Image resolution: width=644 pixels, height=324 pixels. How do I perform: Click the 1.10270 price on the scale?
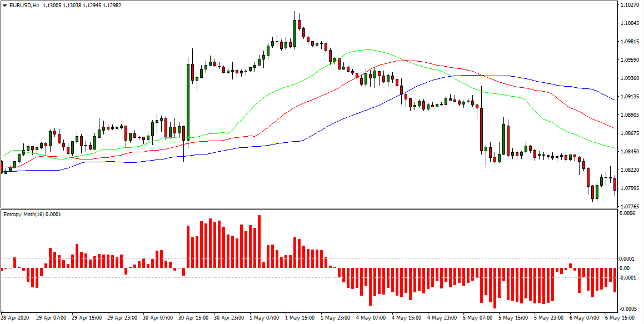coord(628,5)
